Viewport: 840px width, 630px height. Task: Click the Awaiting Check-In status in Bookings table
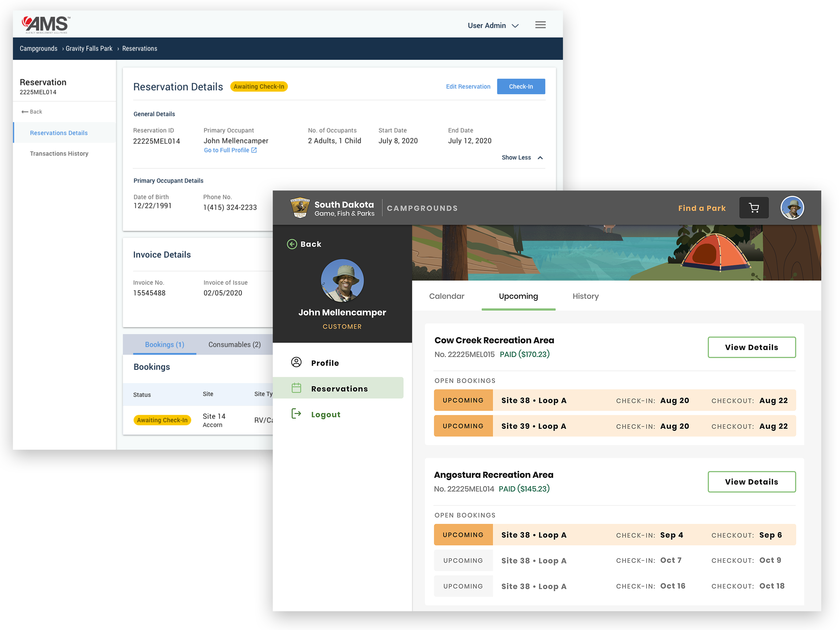tap(162, 420)
